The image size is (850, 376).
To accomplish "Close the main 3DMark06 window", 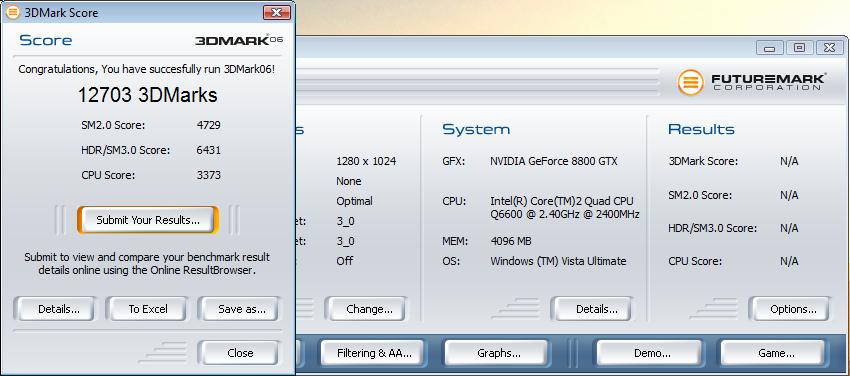I will [829, 48].
